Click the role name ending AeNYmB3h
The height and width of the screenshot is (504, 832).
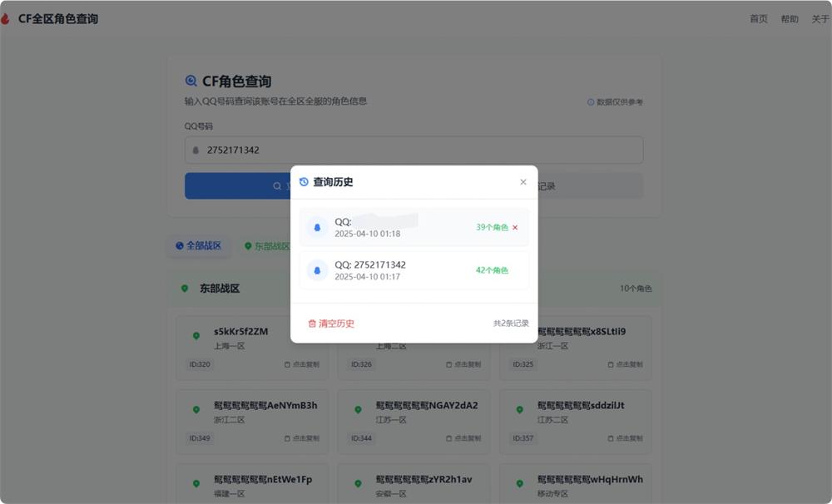266,405
